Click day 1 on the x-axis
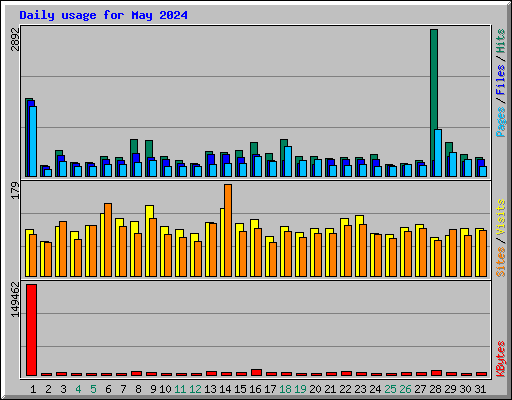The height and width of the screenshot is (400, 512). [33, 389]
